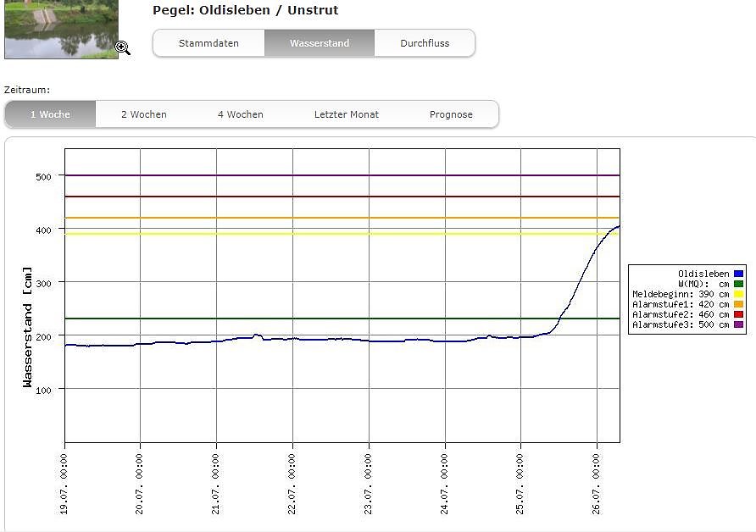Click the orange Alarmstufe1 legend swatch
Image resolution: width=756 pixels, height=532 pixels.
tap(738, 304)
